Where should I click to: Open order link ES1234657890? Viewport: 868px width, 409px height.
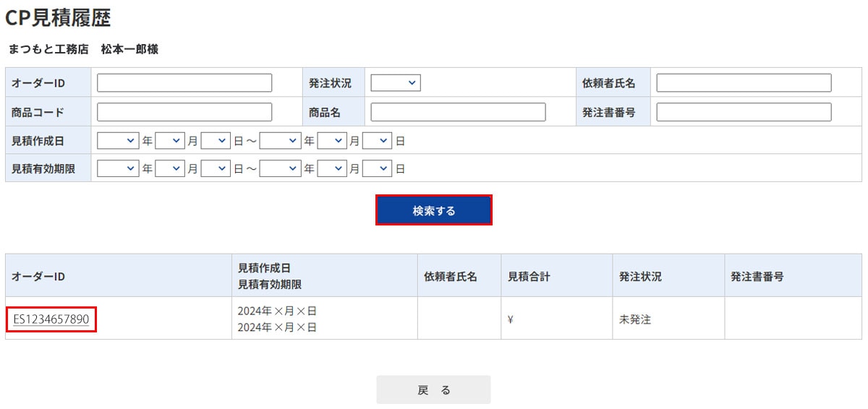click(51, 319)
